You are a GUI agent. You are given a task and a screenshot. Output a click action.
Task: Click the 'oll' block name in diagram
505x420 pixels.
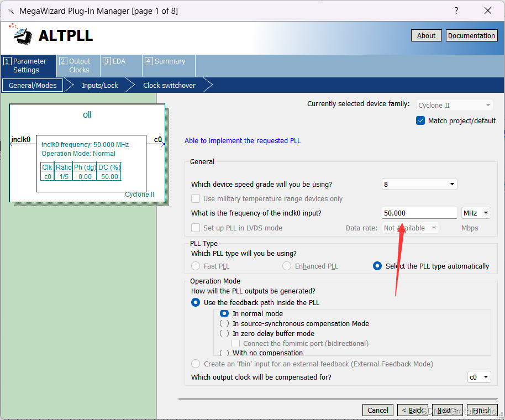[x=87, y=114]
